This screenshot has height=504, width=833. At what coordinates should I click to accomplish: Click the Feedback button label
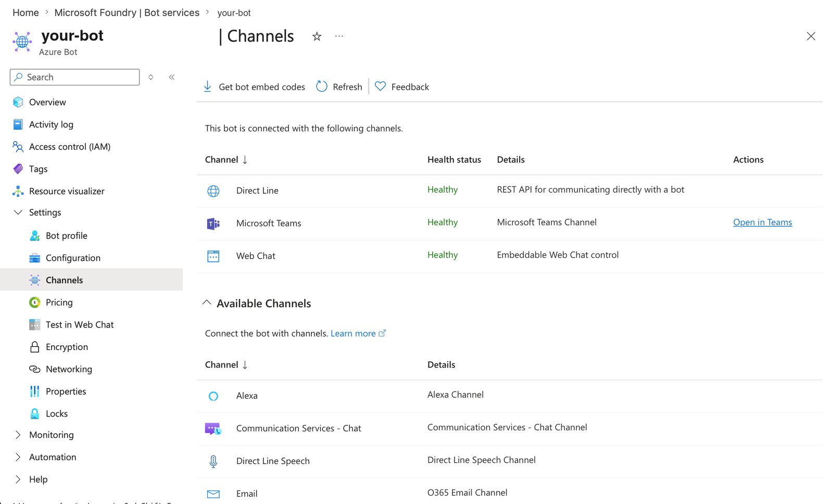410,87
